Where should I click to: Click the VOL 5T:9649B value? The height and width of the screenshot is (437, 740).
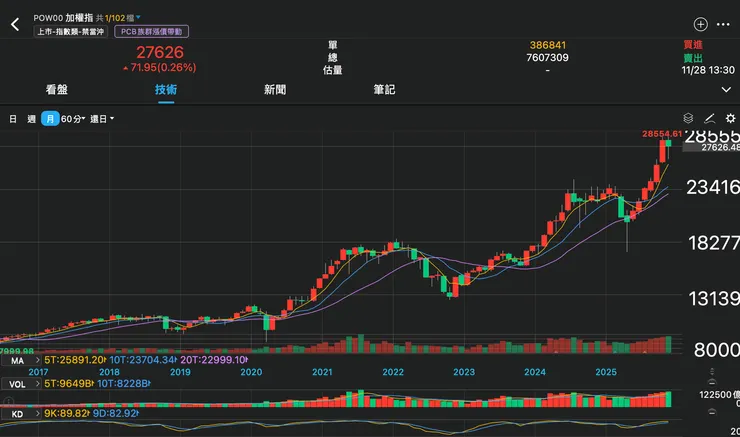tap(69, 384)
